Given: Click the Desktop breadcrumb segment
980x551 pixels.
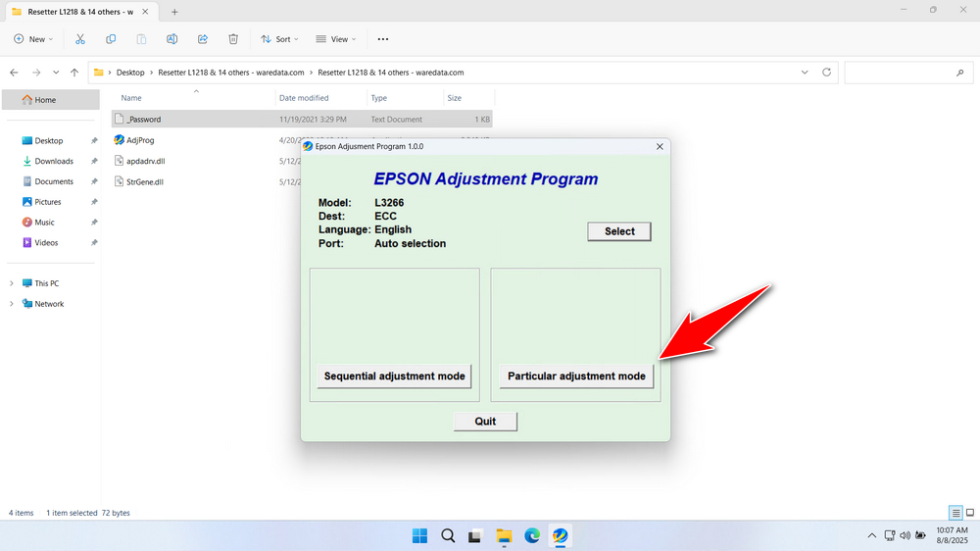Looking at the screenshot, I should coord(130,73).
